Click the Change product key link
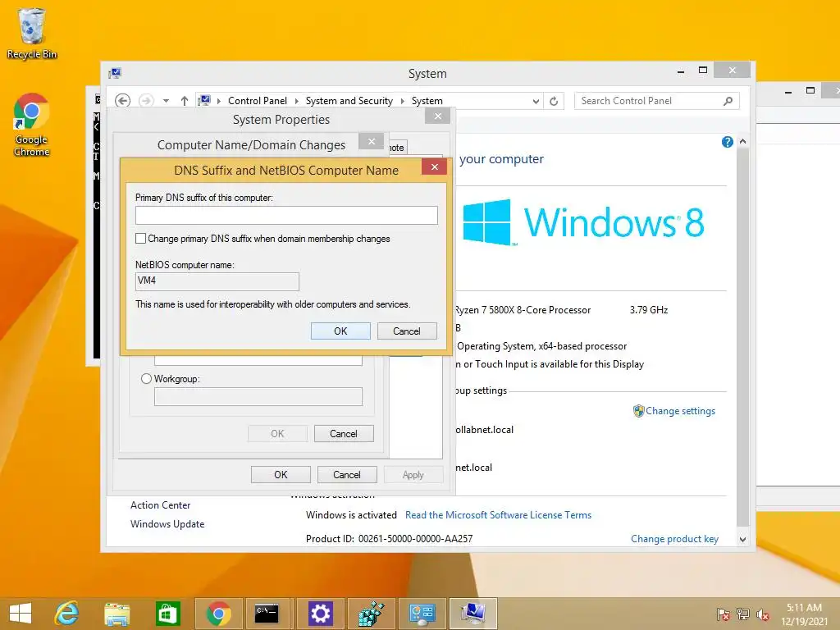The image size is (840, 630). 674,539
